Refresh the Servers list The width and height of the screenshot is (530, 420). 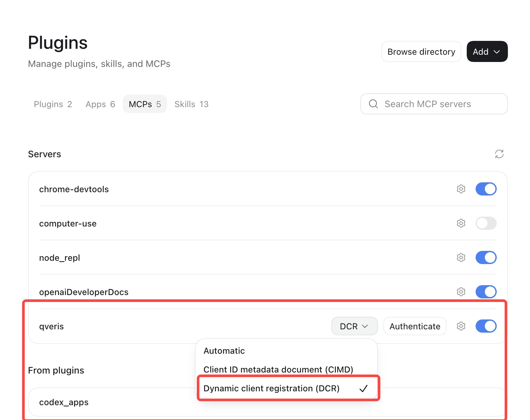coord(499,154)
